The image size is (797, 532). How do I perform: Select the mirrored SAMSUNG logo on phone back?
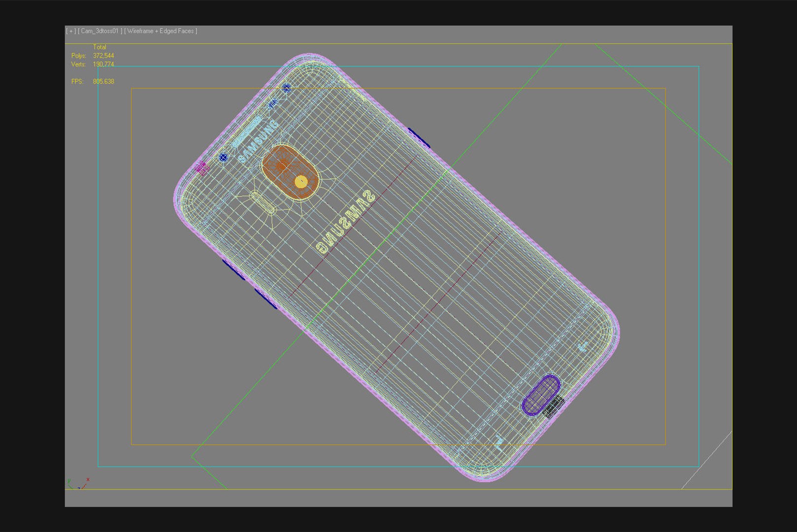click(346, 222)
